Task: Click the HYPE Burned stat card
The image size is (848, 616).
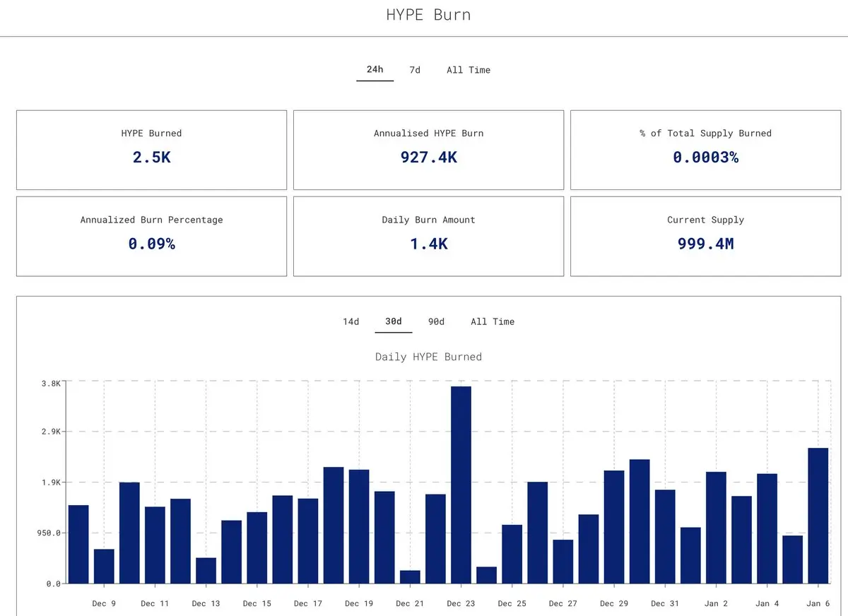Action: tap(151, 150)
